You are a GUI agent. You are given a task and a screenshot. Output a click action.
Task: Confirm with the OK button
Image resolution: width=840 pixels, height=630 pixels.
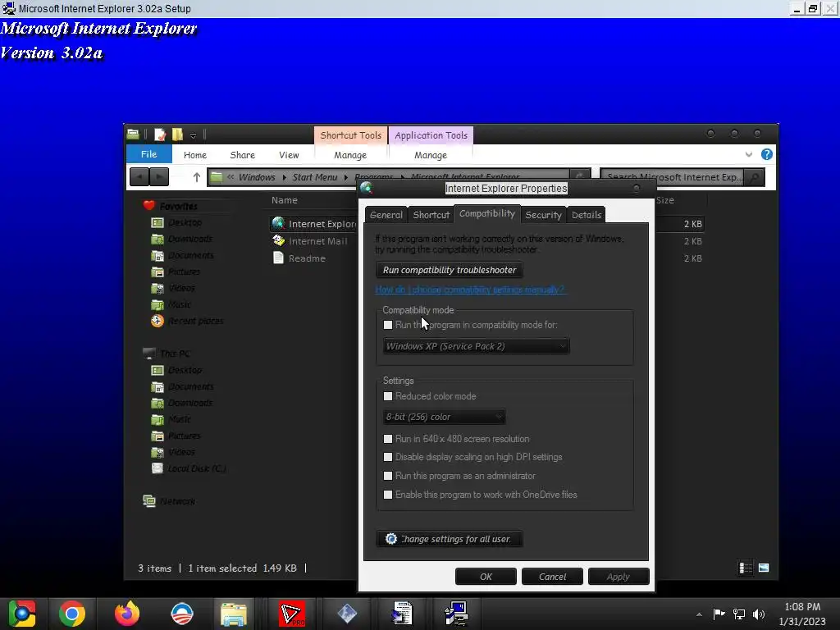click(486, 577)
